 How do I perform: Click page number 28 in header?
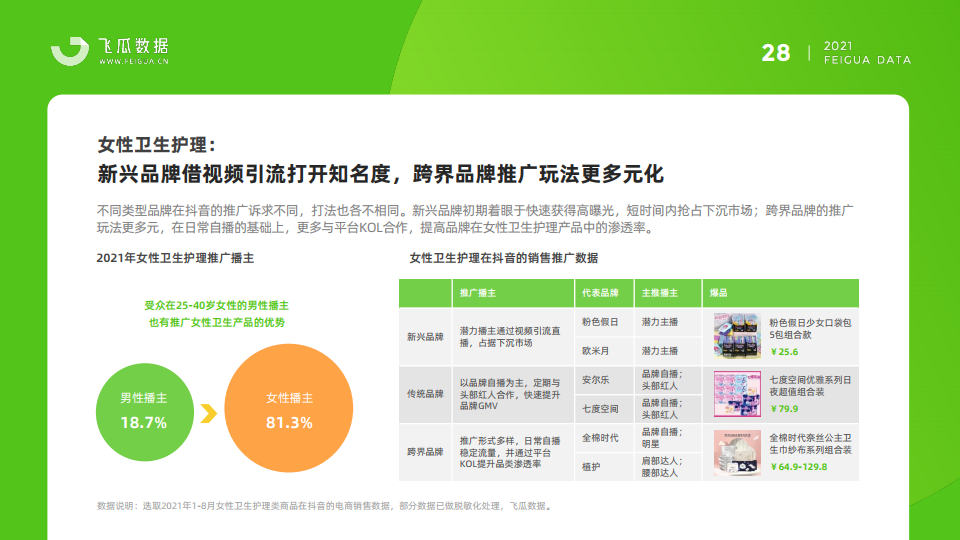tap(775, 53)
